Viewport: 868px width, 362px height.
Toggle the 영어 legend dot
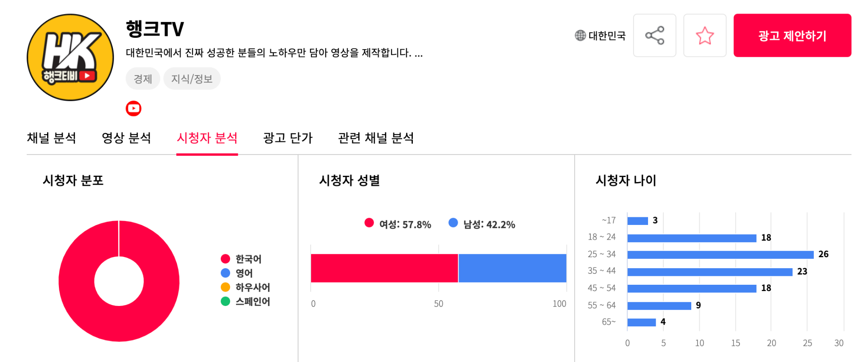(x=225, y=273)
